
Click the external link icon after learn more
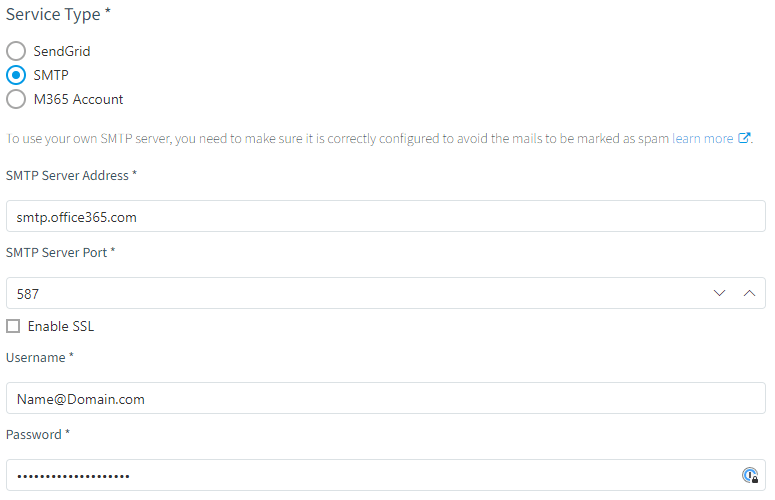(x=744, y=138)
